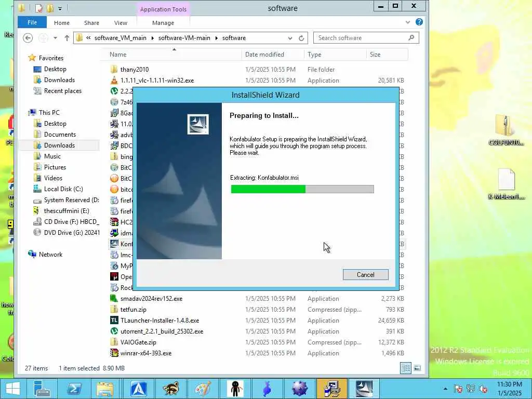
Task: Open DVD Drive (G:) in the sidebar
Action: 72,232
